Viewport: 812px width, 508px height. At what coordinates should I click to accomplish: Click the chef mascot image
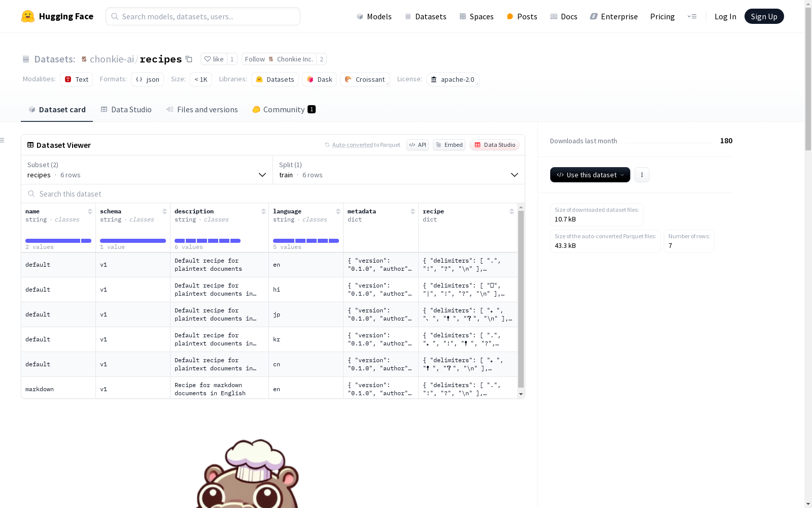247,473
